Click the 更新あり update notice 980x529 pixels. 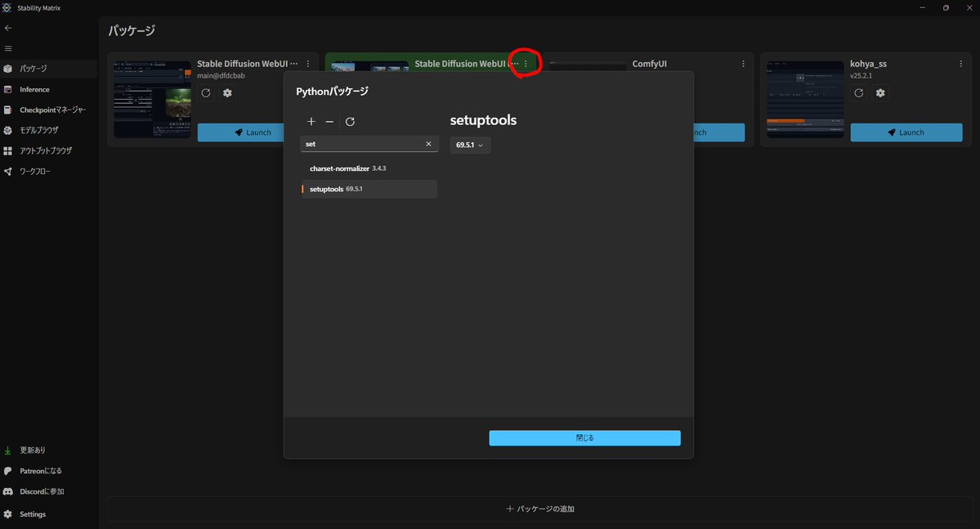coord(49,451)
